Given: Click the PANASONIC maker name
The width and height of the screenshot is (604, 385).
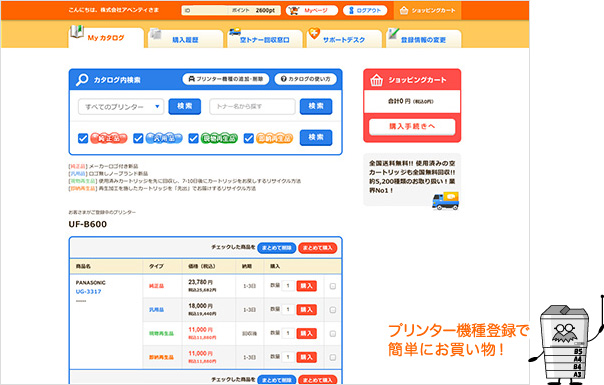Looking at the screenshot, I should pyautogui.click(x=91, y=283).
